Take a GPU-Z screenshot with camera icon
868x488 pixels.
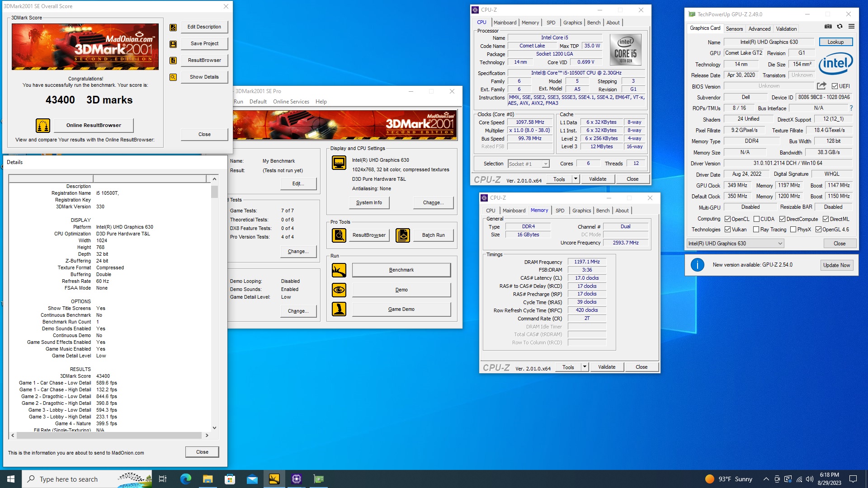tap(828, 27)
